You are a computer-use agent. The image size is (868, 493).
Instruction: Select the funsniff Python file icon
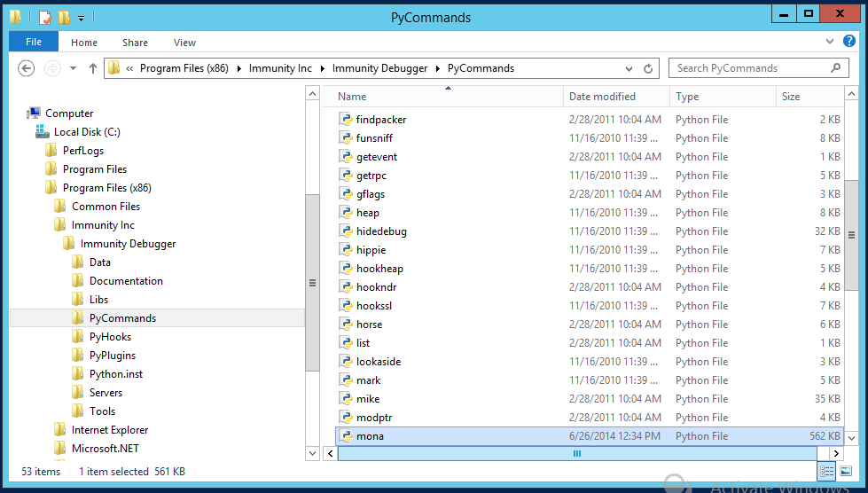point(346,138)
